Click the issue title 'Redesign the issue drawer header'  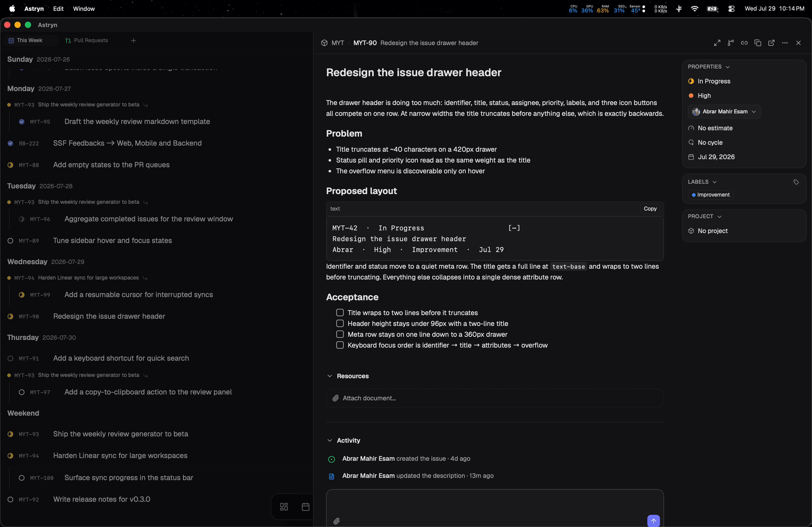point(413,73)
